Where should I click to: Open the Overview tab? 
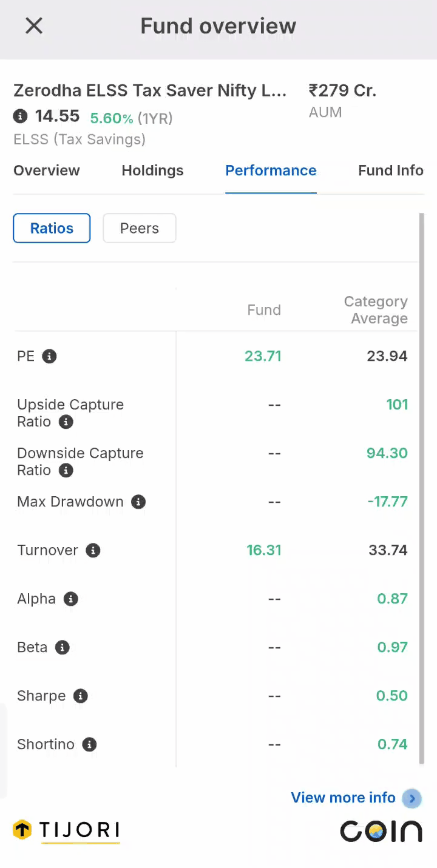(x=47, y=170)
